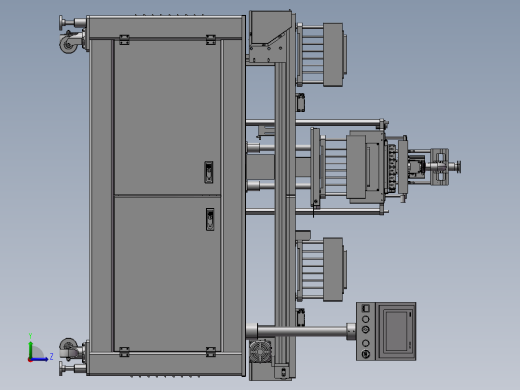The height and width of the screenshot is (390, 520).
Task: Pick the leveling foot below the bottom caster
Action: [73, 368]
